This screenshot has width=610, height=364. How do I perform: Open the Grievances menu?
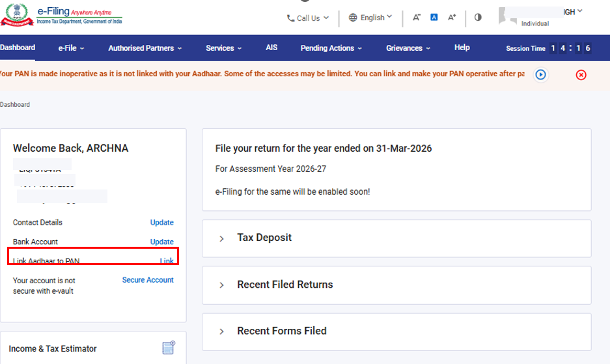408,48
